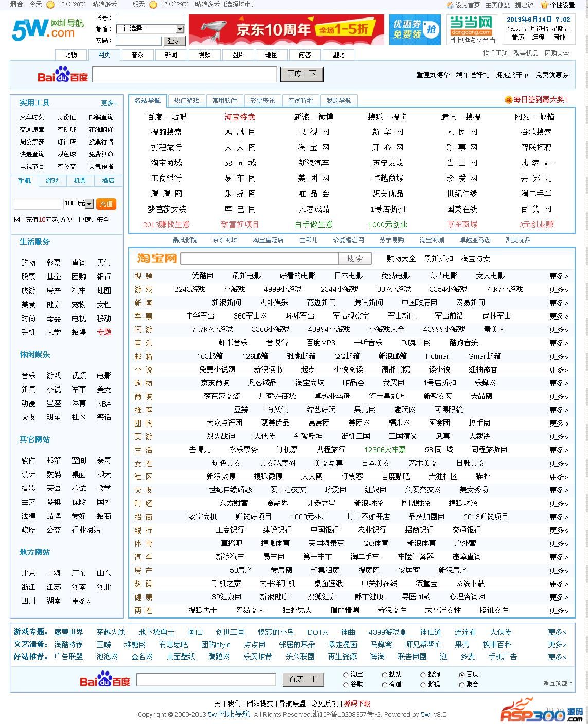Select the 有道 search engine radio

pyautogui.click(x=384, y=685)
